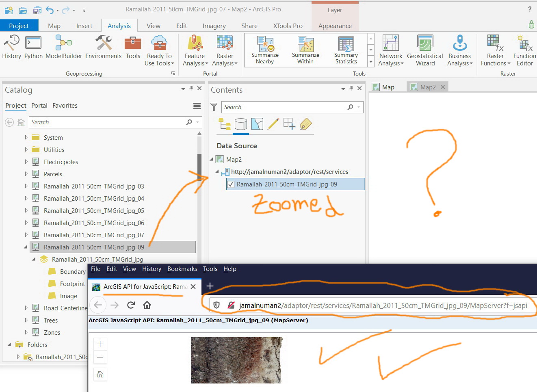Open the geoprocessing Tools pane
This screenshot has height=392, width=537.
133,47
